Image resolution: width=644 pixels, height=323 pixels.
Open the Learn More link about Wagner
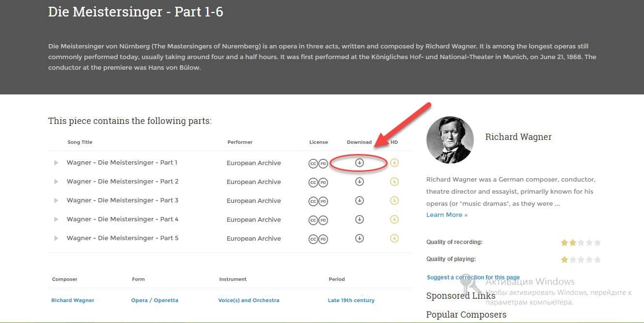pos(447,215)
